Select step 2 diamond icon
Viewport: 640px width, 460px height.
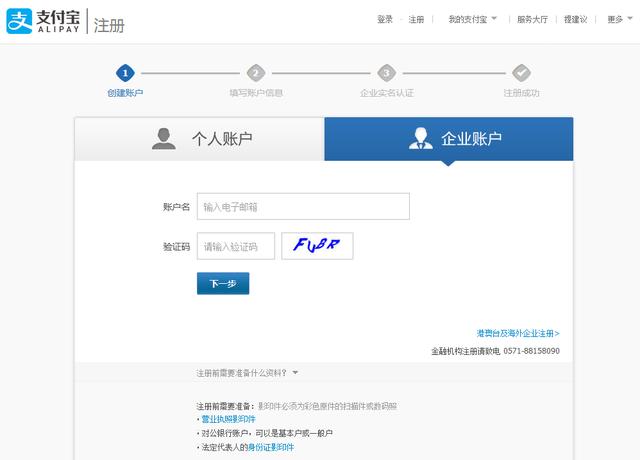click(x=256, y=73)
